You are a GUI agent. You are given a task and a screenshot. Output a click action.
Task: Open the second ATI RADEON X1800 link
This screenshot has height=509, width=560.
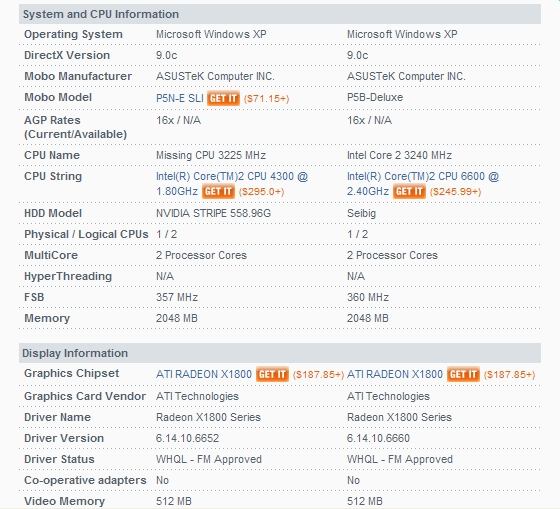coord(395,374)
